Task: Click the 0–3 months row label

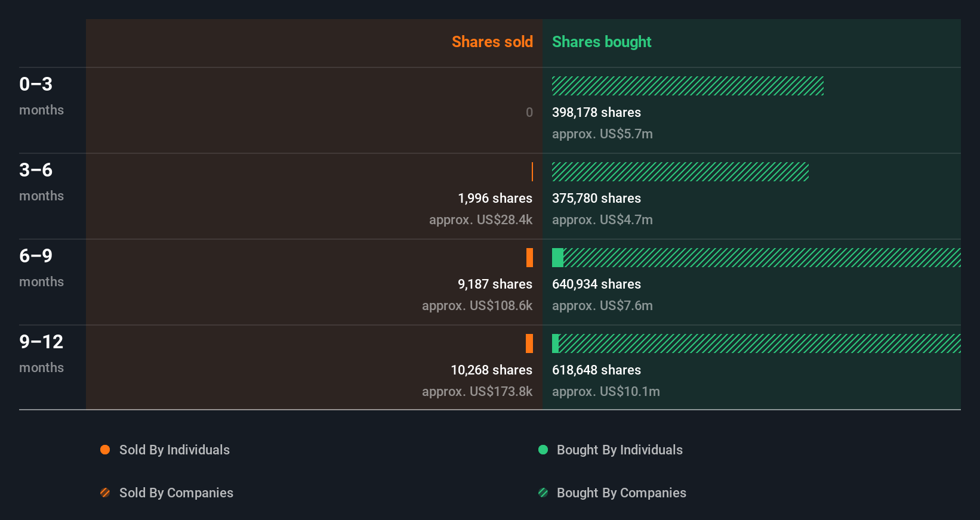Action: [x=41, y=96]
